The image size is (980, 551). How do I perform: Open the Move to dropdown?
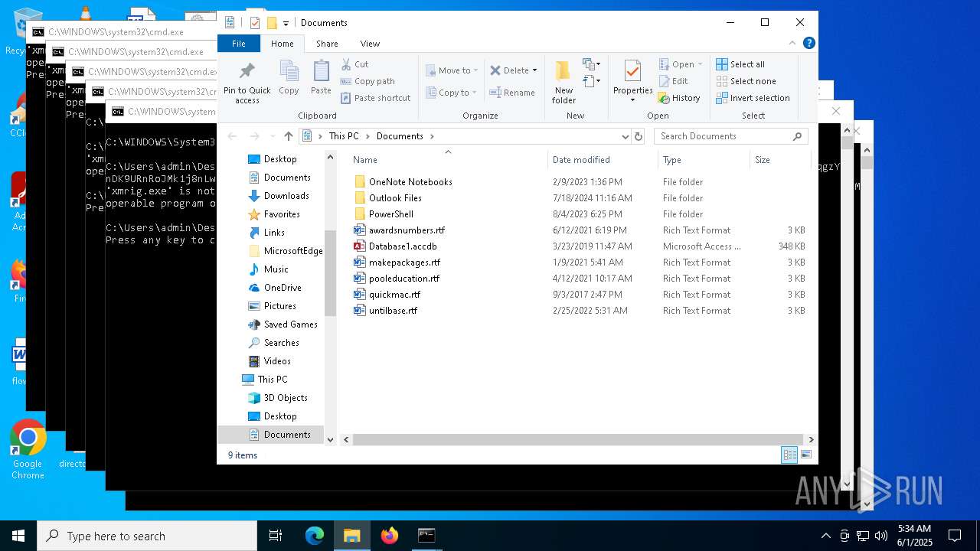(452, 70)
